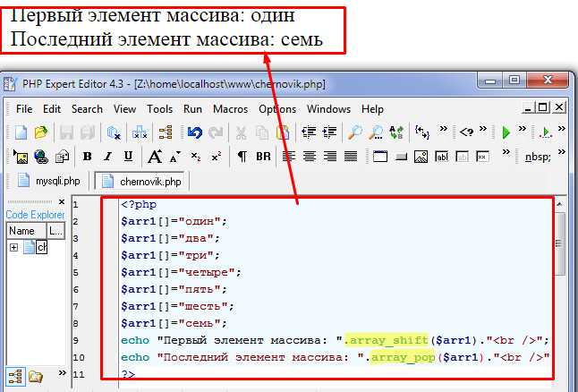Toggle underline formatting
The image size is (578, 392).
click(x=129, y=157)
